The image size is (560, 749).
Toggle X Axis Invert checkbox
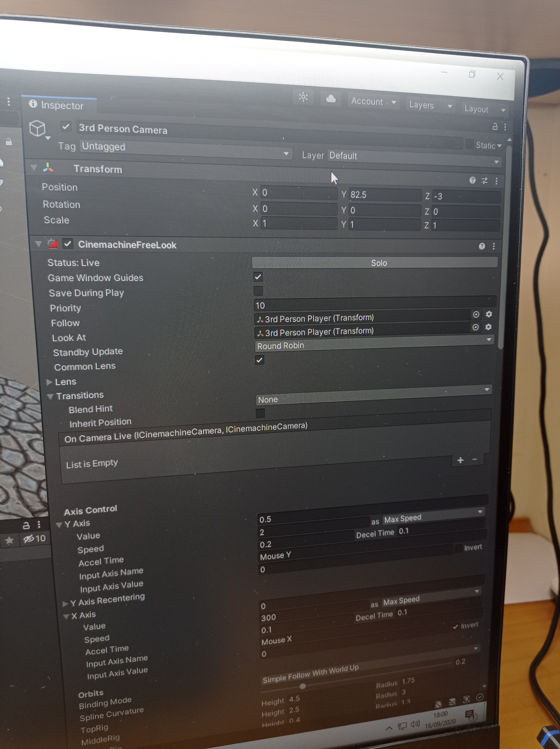coord(455,627)
